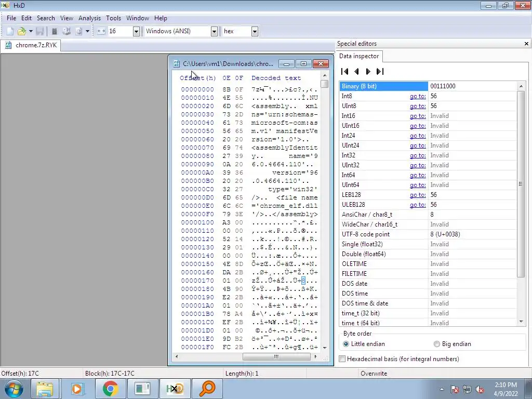Click the bottom scroll arrow in hex window
The image size is (532, 399).
(x=325, y=348)
